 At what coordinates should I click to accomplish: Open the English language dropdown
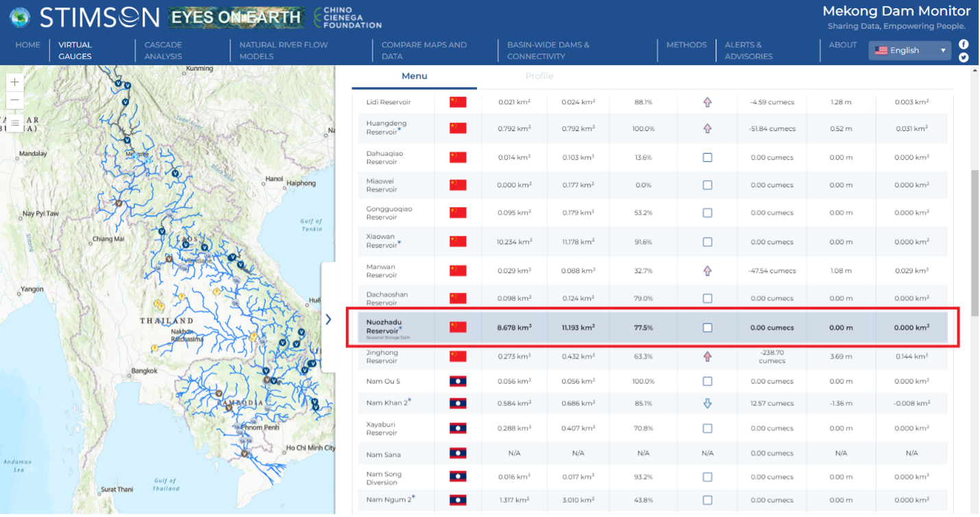pos(909,50)
